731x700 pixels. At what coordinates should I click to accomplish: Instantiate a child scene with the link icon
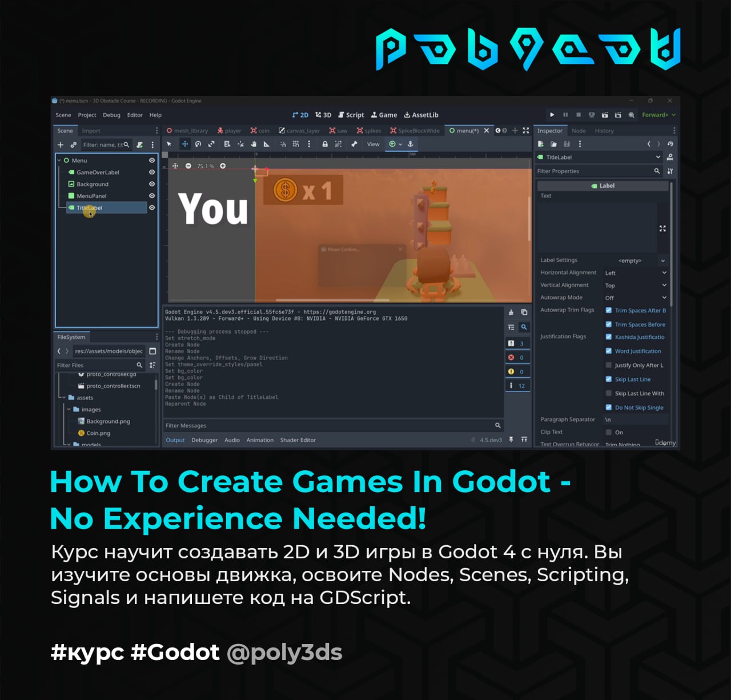(73, 145)
